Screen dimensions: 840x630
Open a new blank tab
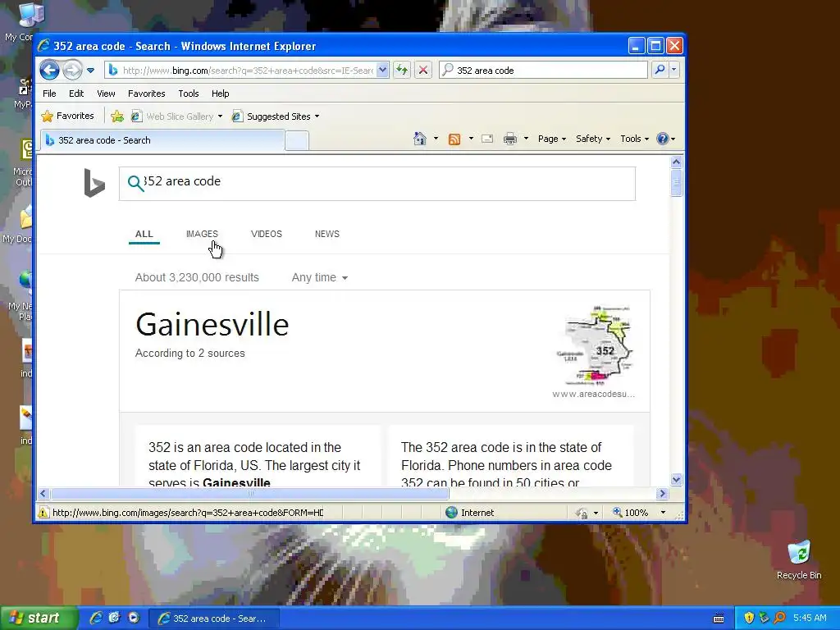coord(297,141)
